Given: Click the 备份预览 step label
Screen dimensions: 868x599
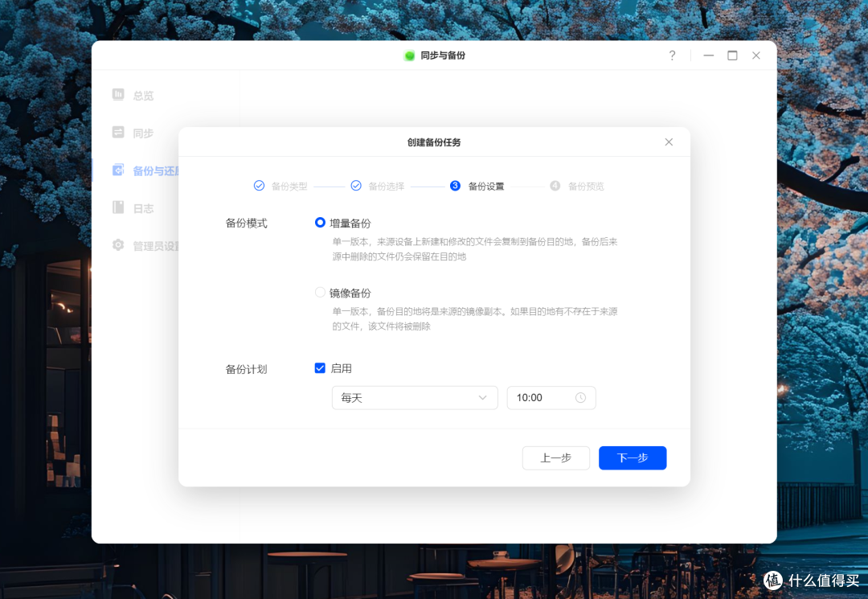Looking at the screenshot, I should pos(586,186).
